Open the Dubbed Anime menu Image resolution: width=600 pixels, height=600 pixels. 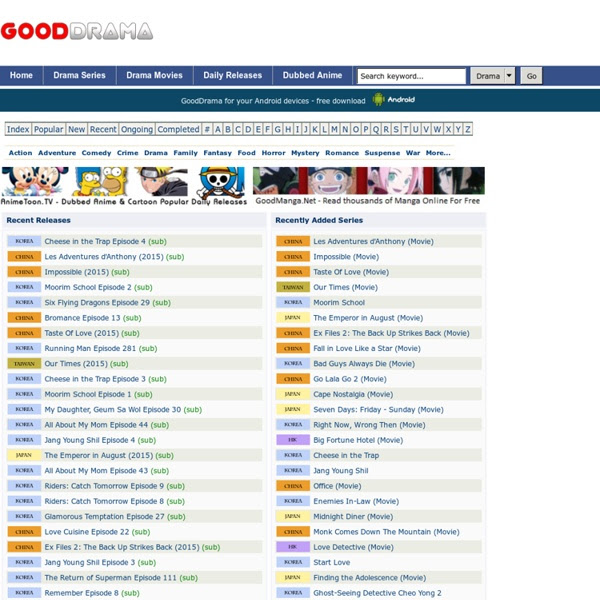312,75
